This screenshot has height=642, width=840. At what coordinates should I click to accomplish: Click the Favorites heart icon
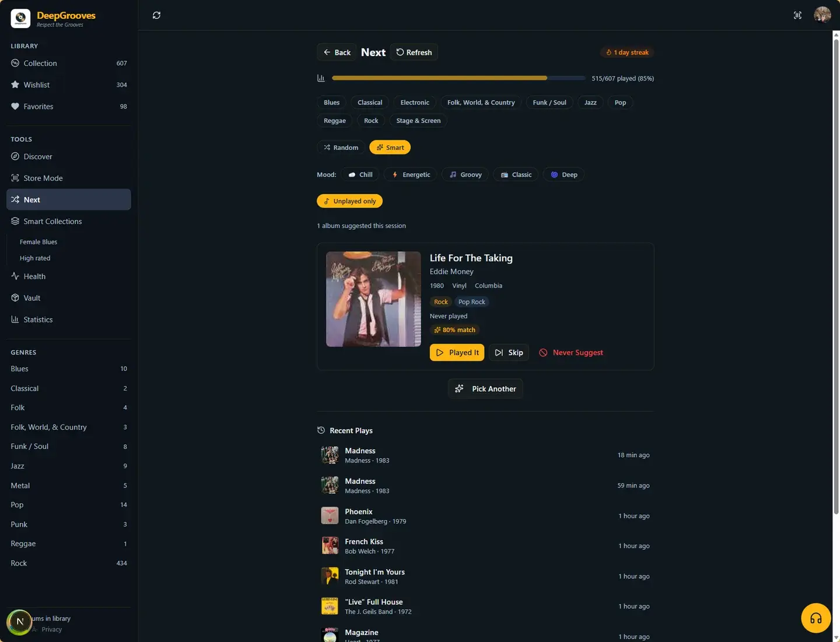pos(15,106)
